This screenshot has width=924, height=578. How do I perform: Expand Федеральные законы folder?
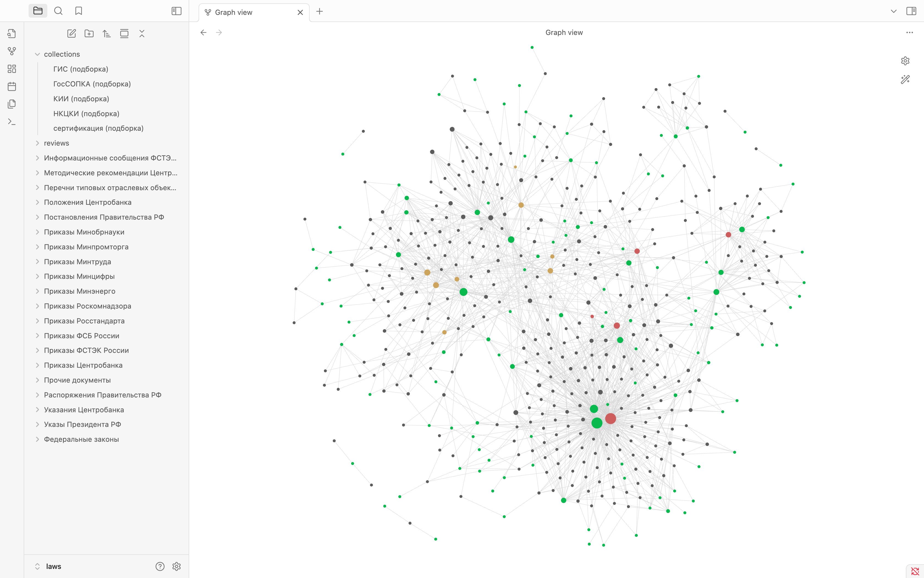[106, 439]
